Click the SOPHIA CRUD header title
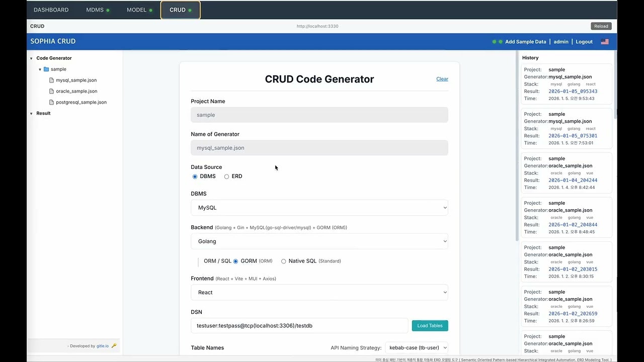This screenshot has width=644, height=362. tap(53, 41)
